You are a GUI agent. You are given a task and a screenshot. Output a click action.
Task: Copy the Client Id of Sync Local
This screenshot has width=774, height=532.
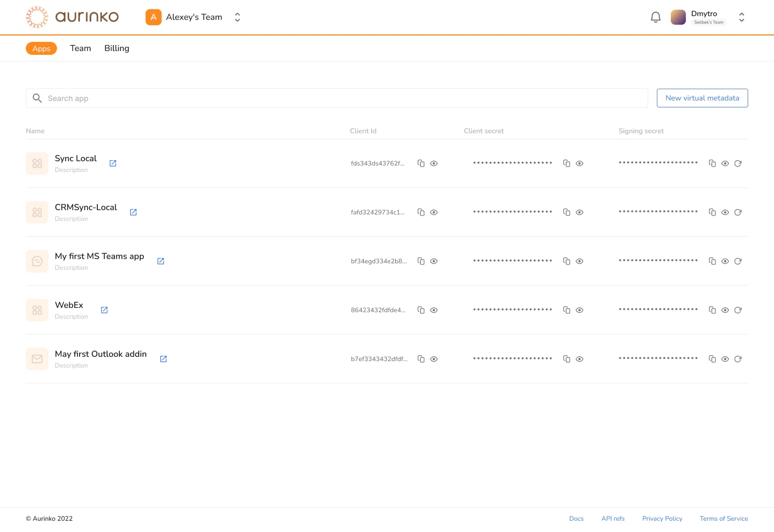421,163
